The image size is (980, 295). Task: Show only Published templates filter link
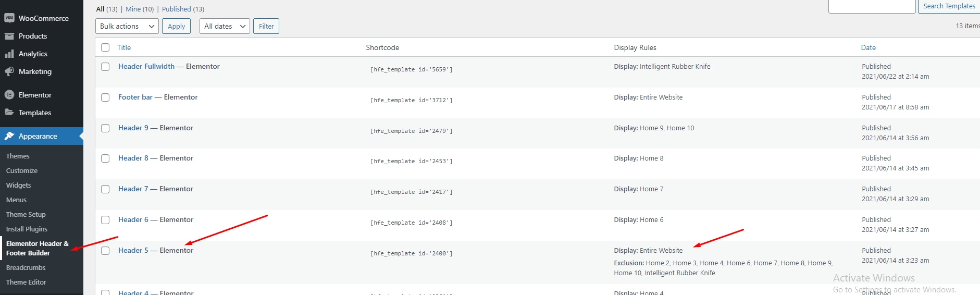coord(176,9)
